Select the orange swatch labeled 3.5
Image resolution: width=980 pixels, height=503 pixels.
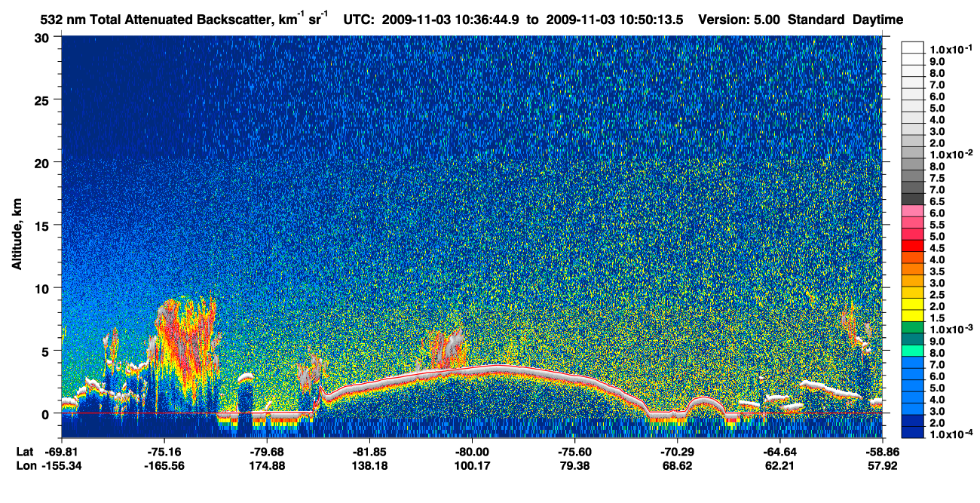tap(912, 269)
